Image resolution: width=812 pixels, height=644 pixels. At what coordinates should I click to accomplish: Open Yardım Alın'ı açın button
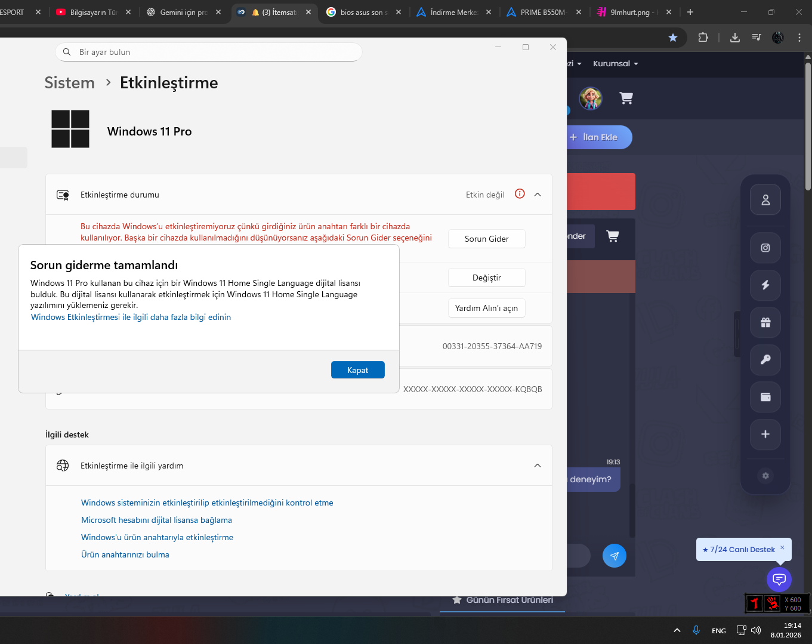487,308
